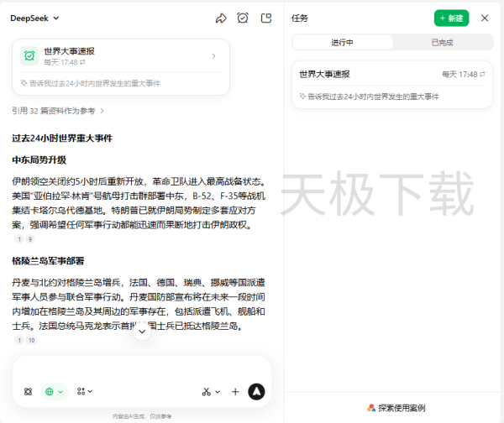Click the green alarm icon on task card

(29, 56)
